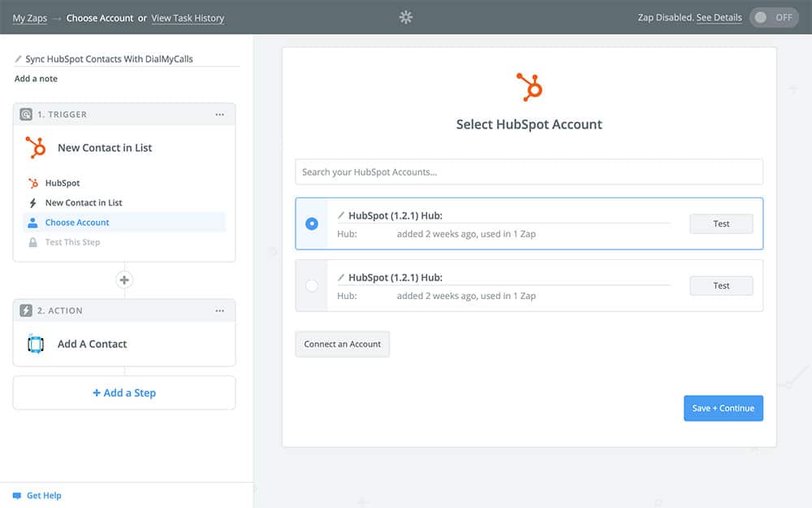The image size is (812, 508).
Task: Click the plus icon between steps
Action: (124, 280)
